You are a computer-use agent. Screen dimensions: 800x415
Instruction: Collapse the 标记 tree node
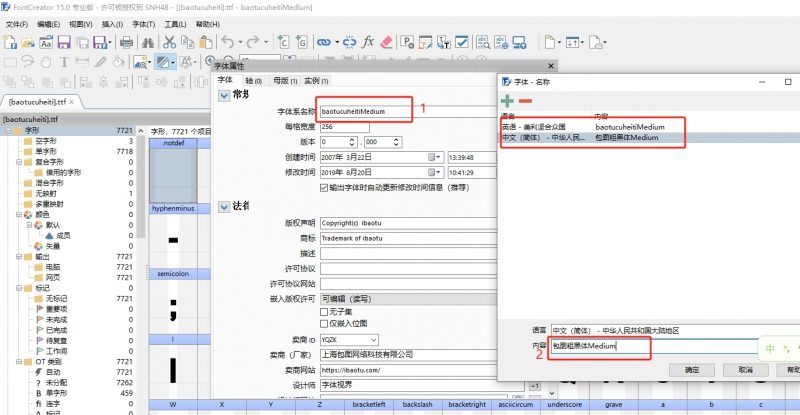(x=19, y=288)
